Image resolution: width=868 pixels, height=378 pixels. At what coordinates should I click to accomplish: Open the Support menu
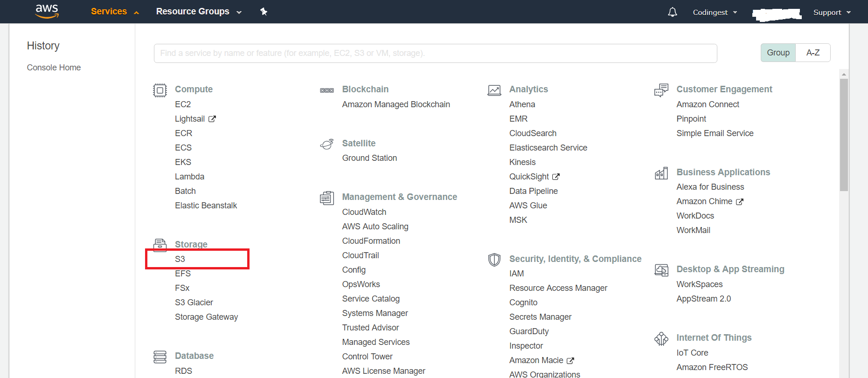832,13
